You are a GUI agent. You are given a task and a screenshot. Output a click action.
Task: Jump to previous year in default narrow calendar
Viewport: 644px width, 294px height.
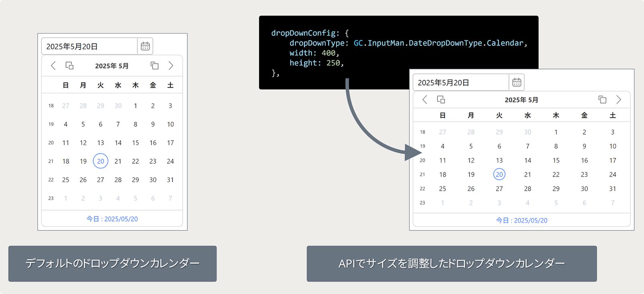70,66
